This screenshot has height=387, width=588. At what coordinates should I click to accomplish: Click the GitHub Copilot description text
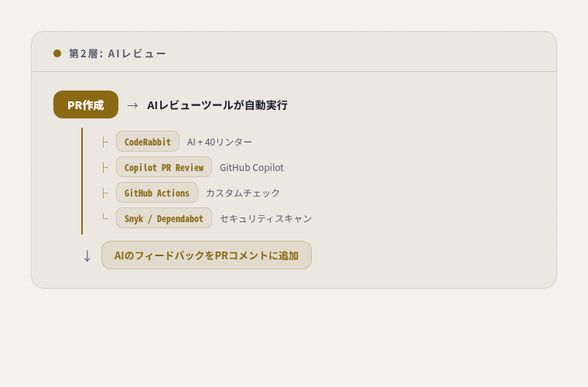point(251,167)
